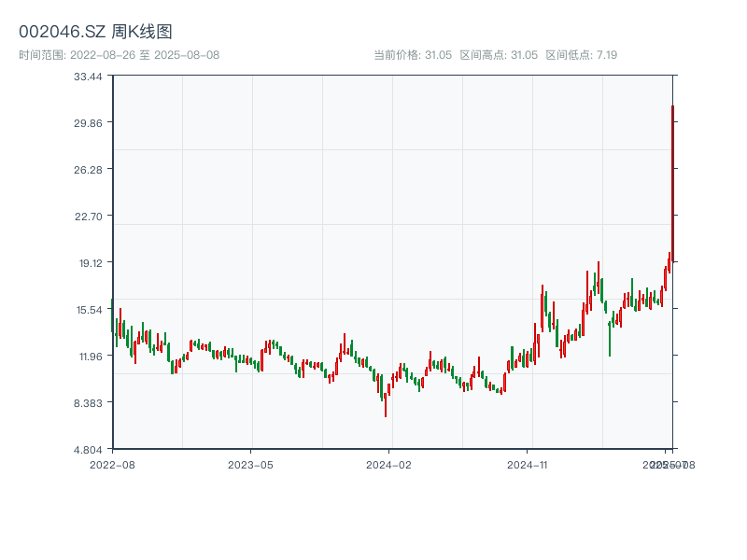747x560 pixels.
Task: Click the tall final red candlestick
Action: 672,184
